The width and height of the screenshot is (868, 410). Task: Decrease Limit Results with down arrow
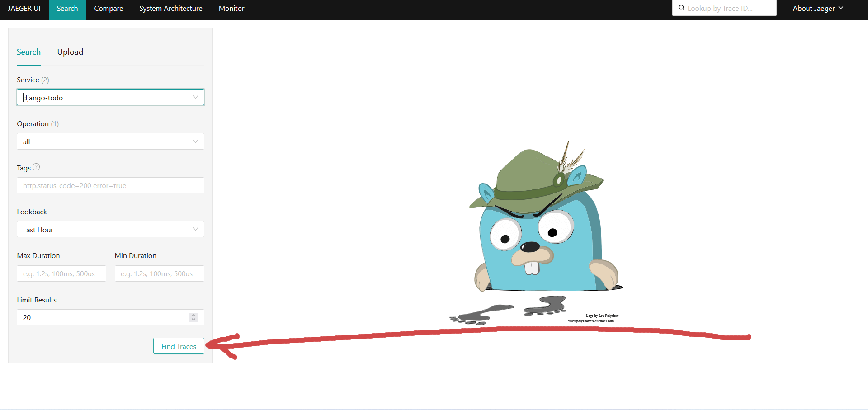[x=193, y=320]
